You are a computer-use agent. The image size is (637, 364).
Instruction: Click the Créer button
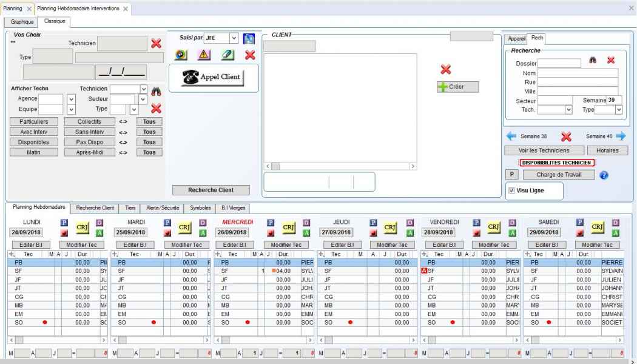click(x=458, y=87)
